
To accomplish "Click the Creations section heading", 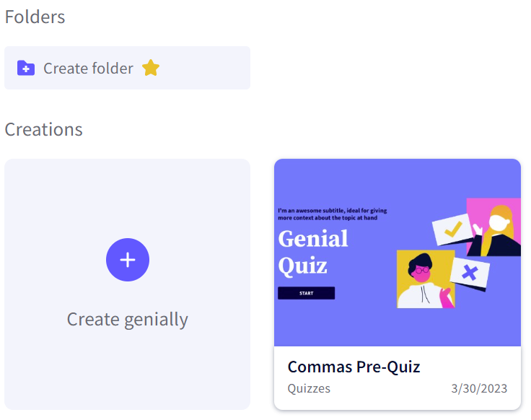I will (43, 129).
